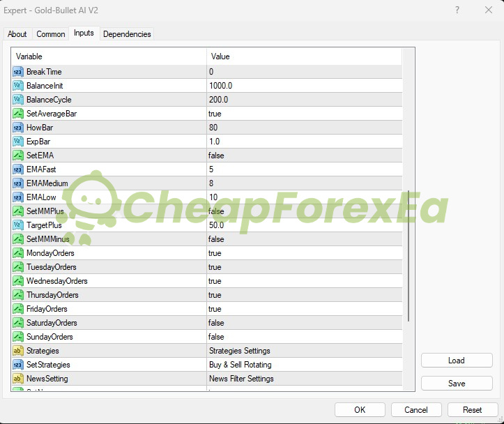The width and height of the screenshot is (504, 424).
Task: Click the BreakTime integer type icon
Action: (x=18, y=72)
